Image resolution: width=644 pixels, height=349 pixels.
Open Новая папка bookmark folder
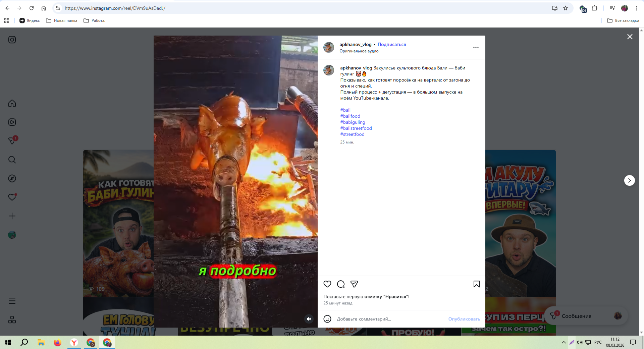point(62,20)
